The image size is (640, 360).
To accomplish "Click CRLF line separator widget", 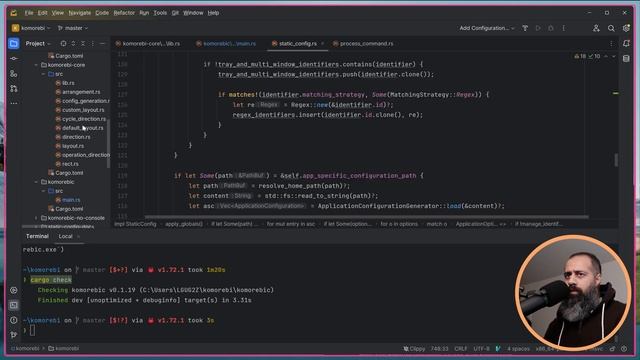I will point(461,349).
